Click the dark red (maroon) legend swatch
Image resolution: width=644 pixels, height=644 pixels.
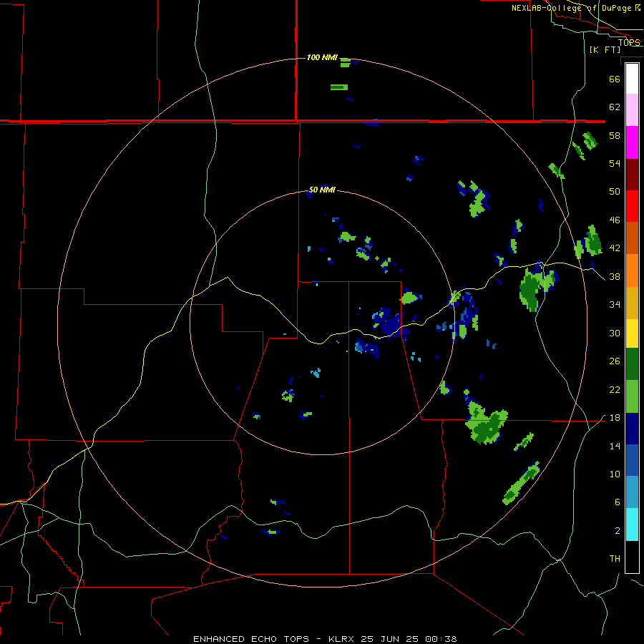[x=632, y=175]
